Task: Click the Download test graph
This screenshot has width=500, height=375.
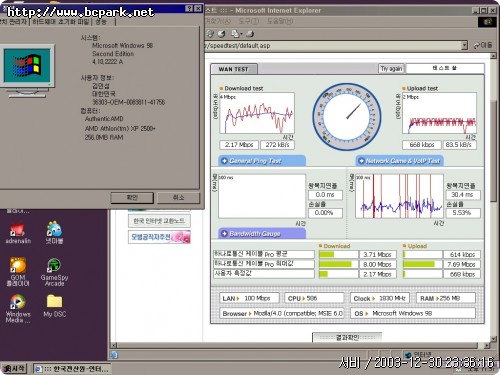Action: pos(257,113)
